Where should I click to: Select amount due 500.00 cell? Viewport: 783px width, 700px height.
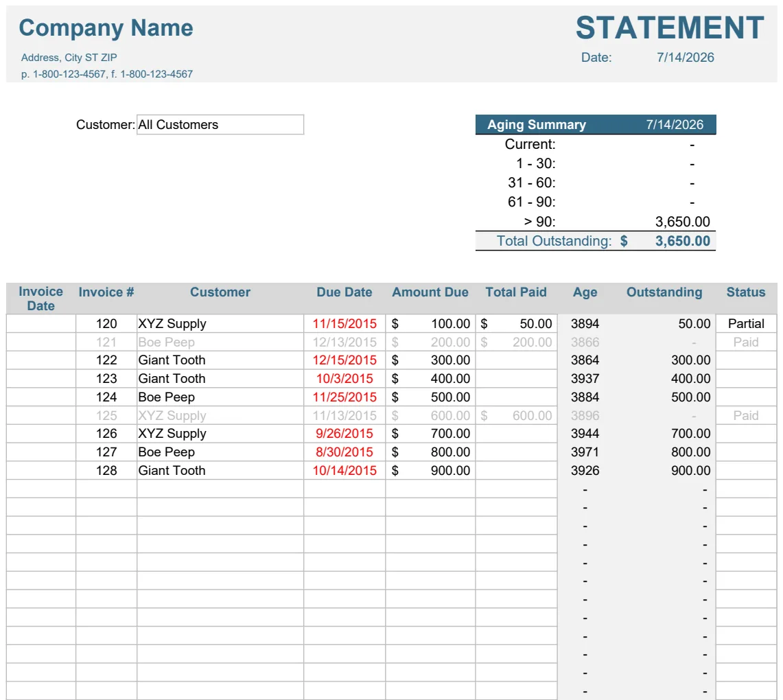point(430,397)
